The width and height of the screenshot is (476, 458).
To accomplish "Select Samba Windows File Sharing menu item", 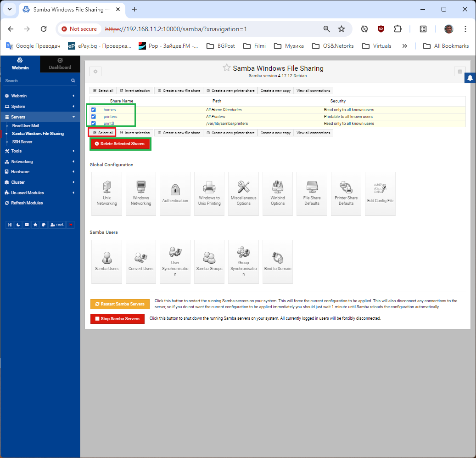I will (38, 134).
